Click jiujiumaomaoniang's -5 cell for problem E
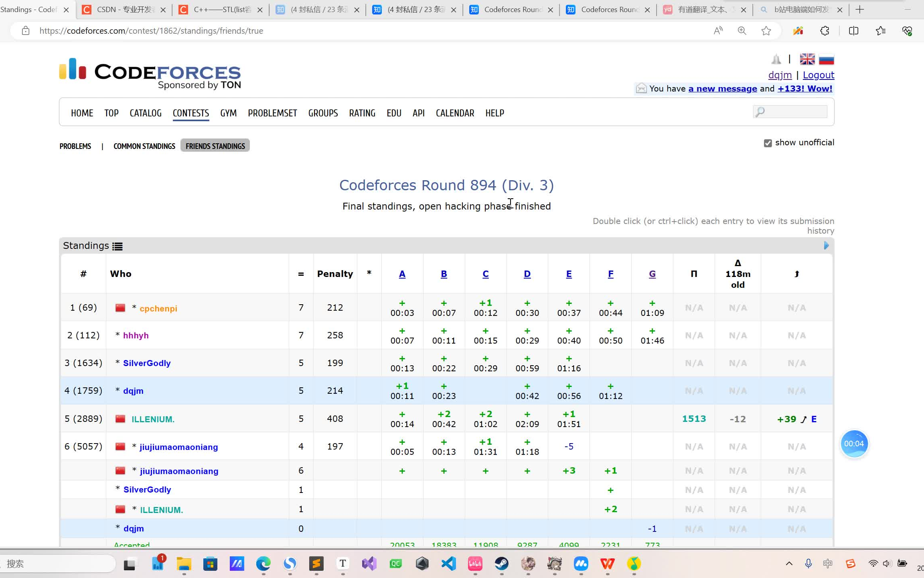Screen dimensions: 924x578 tap(569, 446)
